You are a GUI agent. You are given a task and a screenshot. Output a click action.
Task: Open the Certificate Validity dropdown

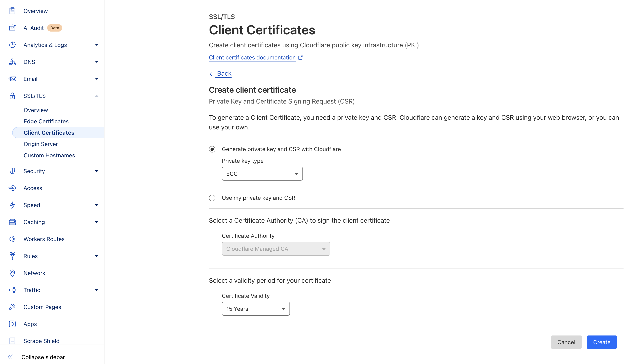255,309
